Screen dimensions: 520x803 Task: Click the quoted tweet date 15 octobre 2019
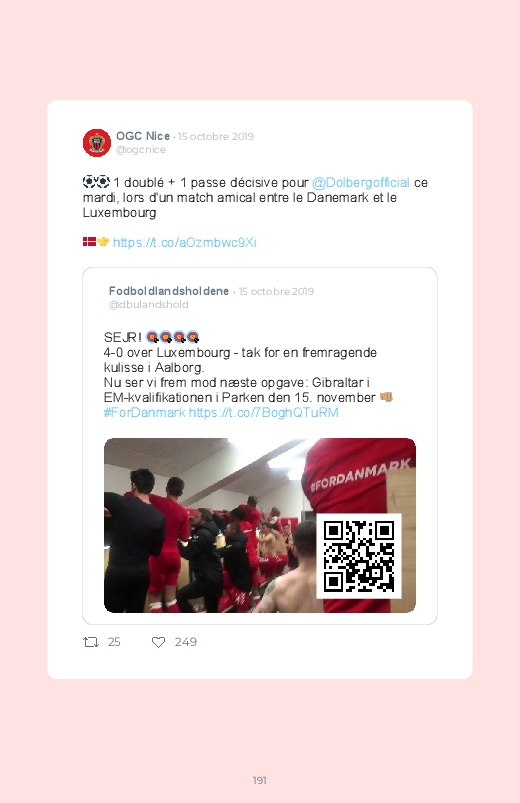276,291
